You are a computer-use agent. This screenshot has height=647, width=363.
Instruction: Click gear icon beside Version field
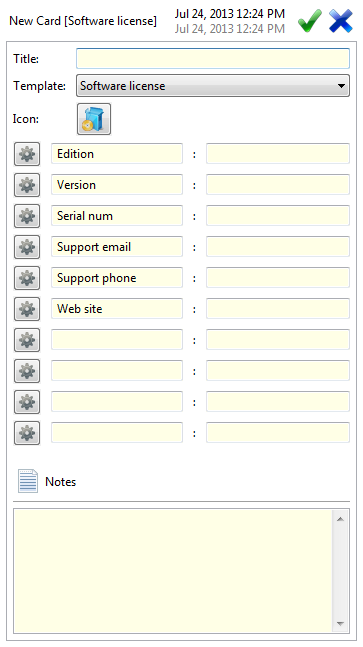(27, 185)
